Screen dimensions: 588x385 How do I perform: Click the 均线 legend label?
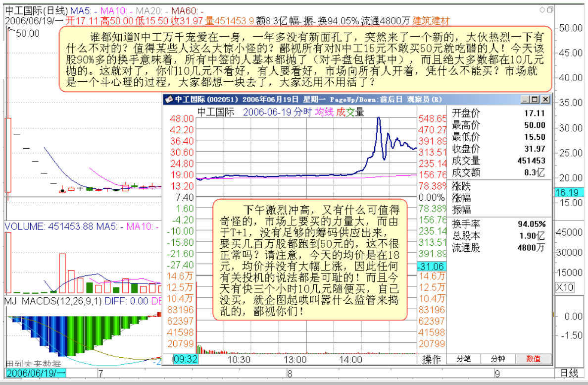pyautogui.click(x=324, y=112)
